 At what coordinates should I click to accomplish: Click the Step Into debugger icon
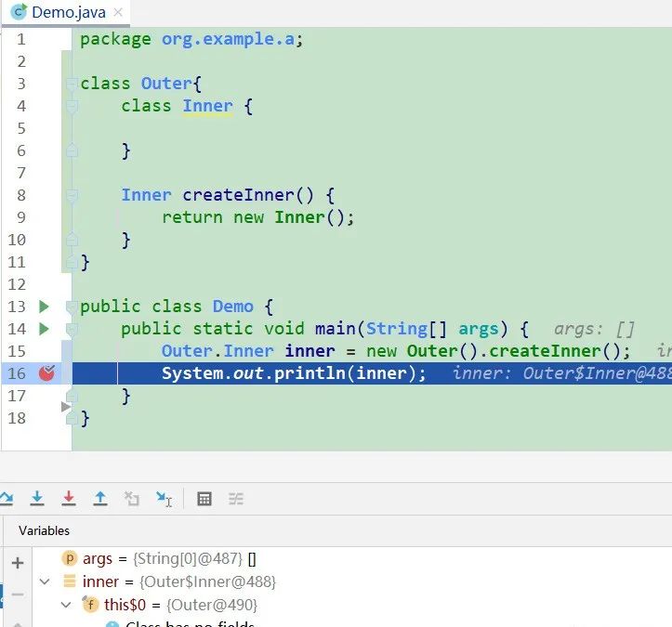pos(37,499)
